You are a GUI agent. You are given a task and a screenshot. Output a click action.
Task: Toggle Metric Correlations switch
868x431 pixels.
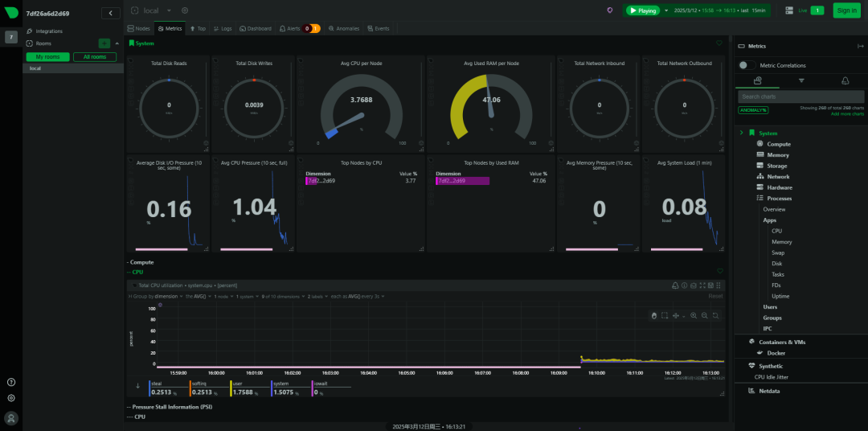pos(747,65)
